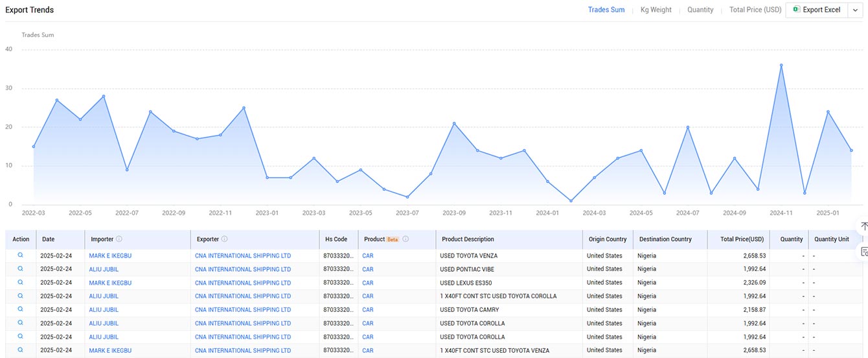Click the 2025-01 x-axis label
The image size is (868, 358).
click(x=827, y=213)
